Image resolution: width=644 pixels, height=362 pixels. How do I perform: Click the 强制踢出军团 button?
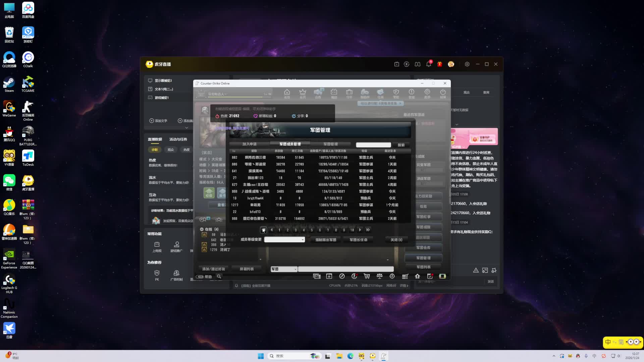[325, 240]
